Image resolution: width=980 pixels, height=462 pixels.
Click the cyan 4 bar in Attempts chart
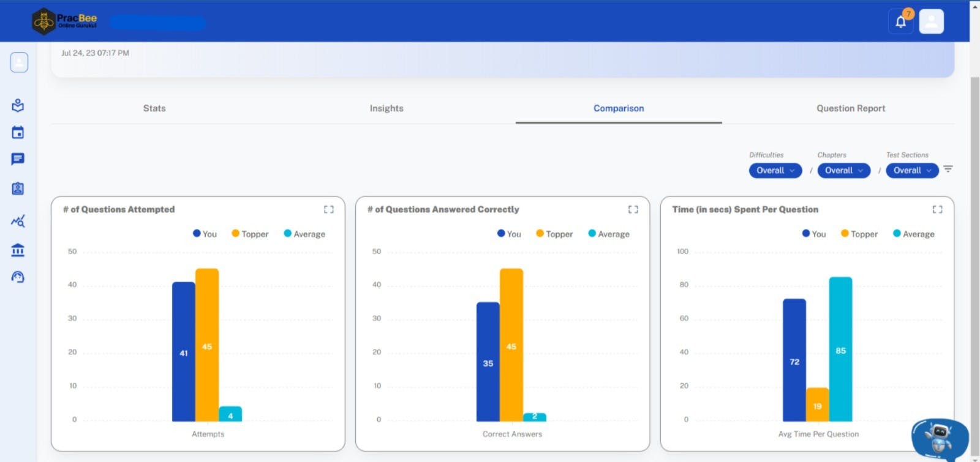click(x=230, y=414)
